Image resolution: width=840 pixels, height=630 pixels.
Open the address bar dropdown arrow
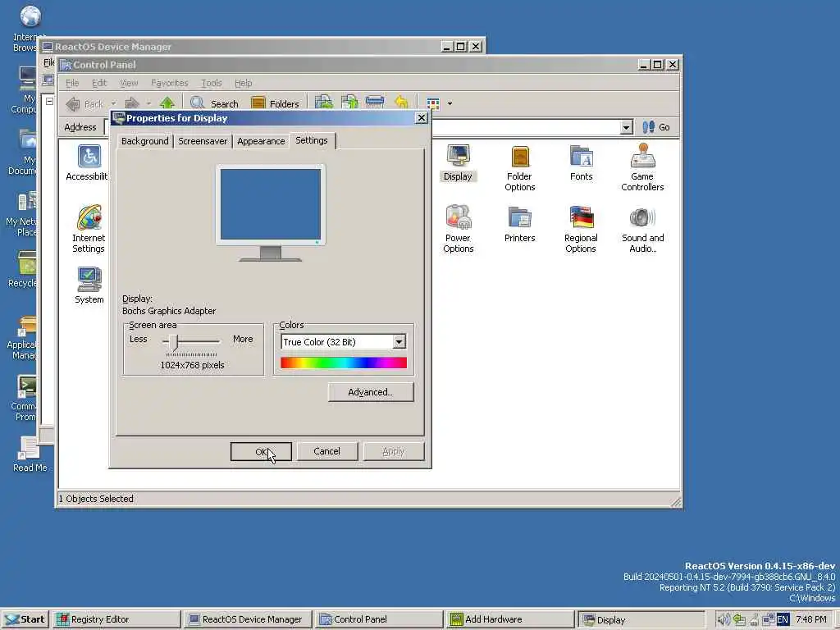point(626,127)
